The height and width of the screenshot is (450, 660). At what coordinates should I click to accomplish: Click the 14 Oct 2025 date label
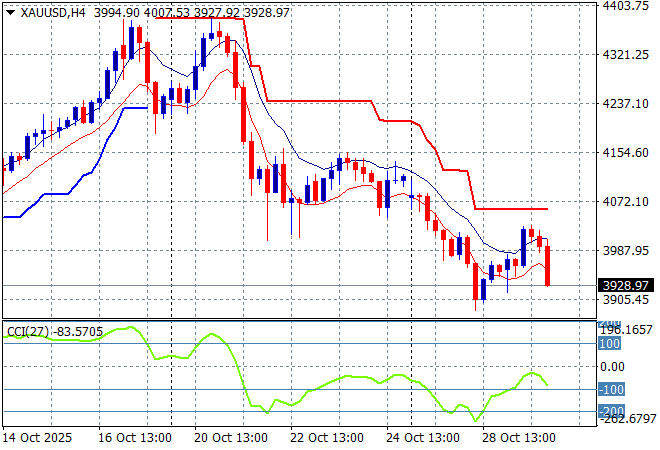click(39, 437)
